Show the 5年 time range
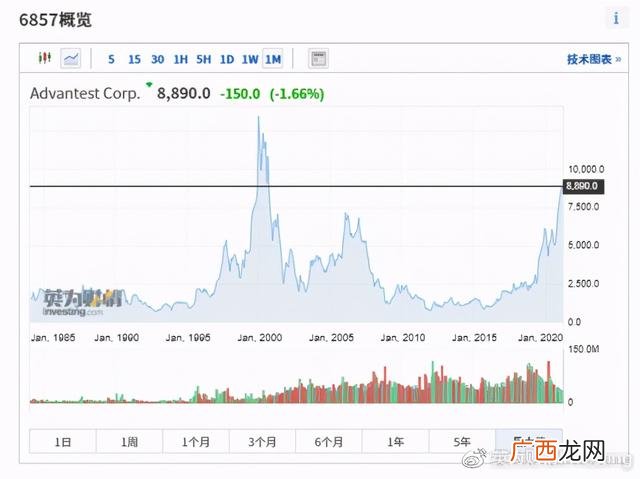The image size is (640, 479). coord(462,441)
